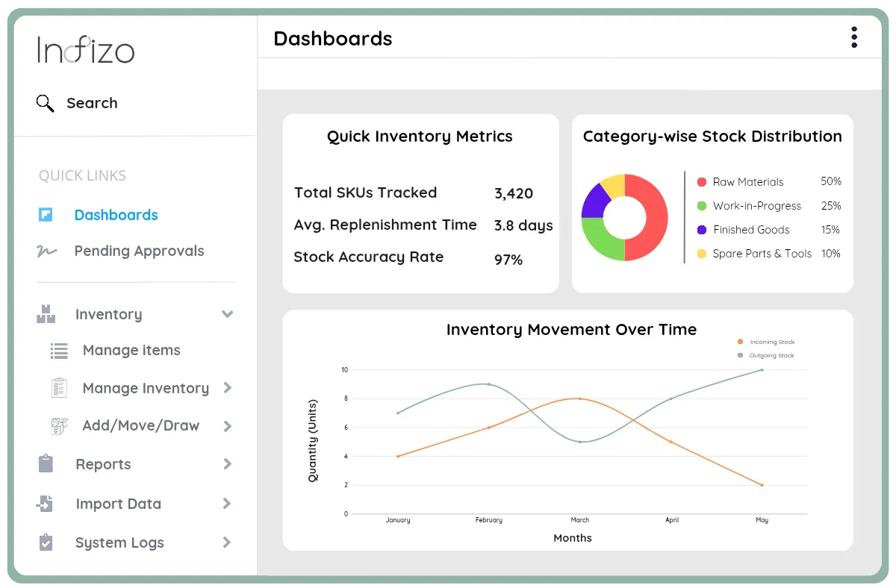
Task: Click the Raw Materials red color dot
Action: pyautogui.click(x=700, y=182)
